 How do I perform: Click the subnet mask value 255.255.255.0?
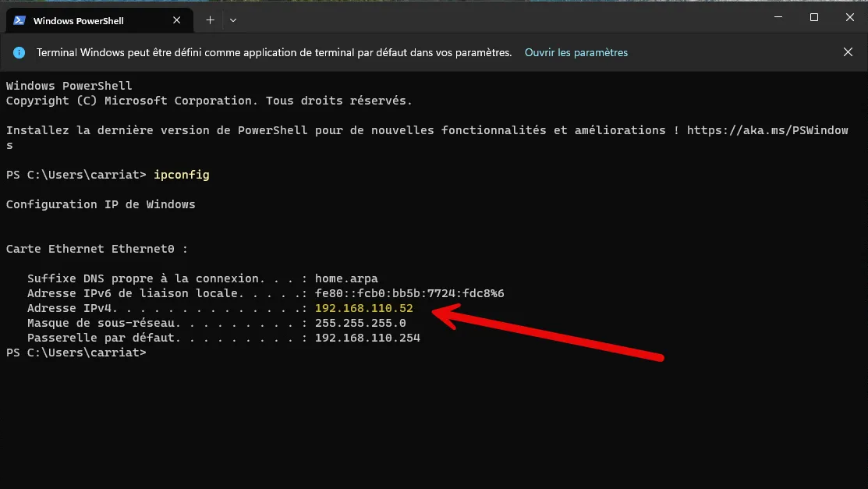click(x=360, y=324)
